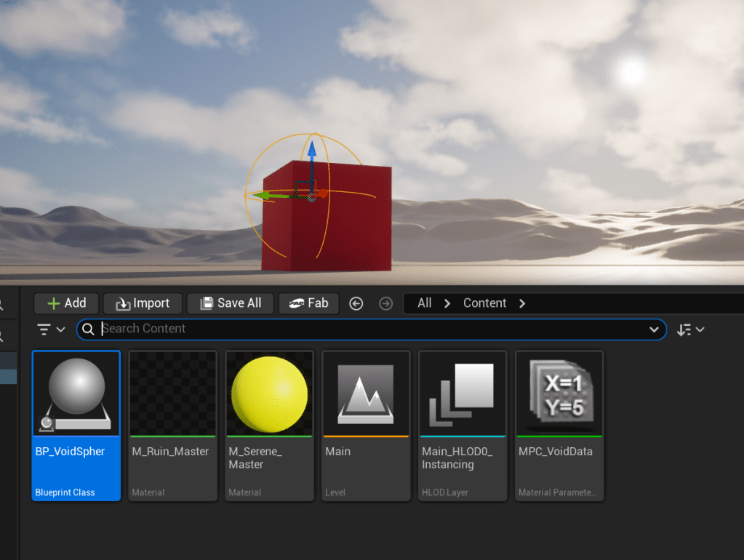
Task: Select the yellow M_Serene_Master material
Action: click(x=269, y=394)
